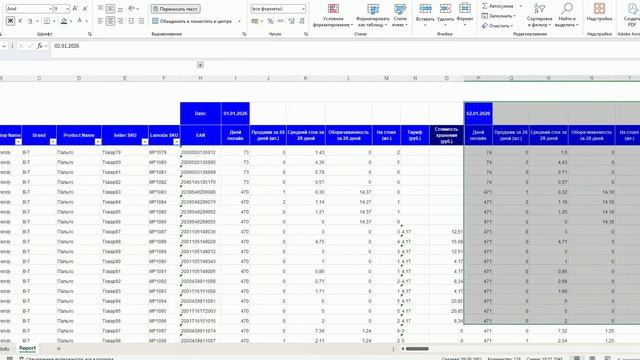Decrease the cell indent
Image resolution: width=640 pixels, height=360 pixels.
coord(131,21)
